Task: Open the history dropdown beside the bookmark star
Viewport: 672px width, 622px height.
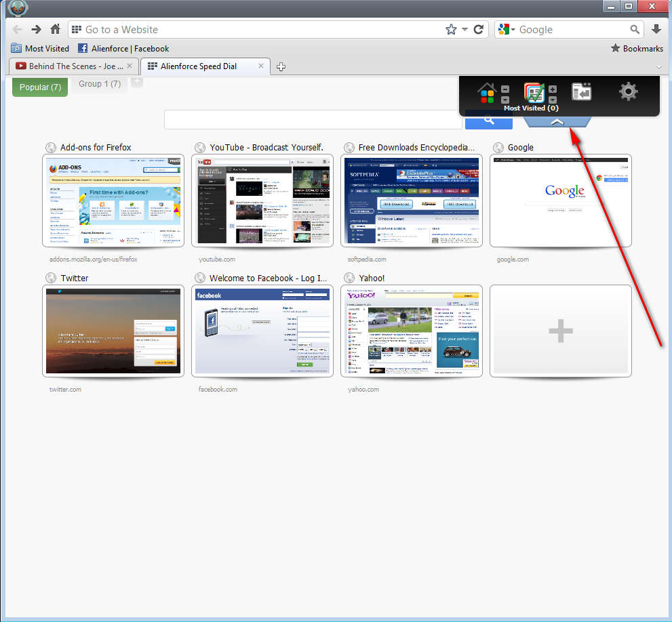Action: [x=465, y=30]
